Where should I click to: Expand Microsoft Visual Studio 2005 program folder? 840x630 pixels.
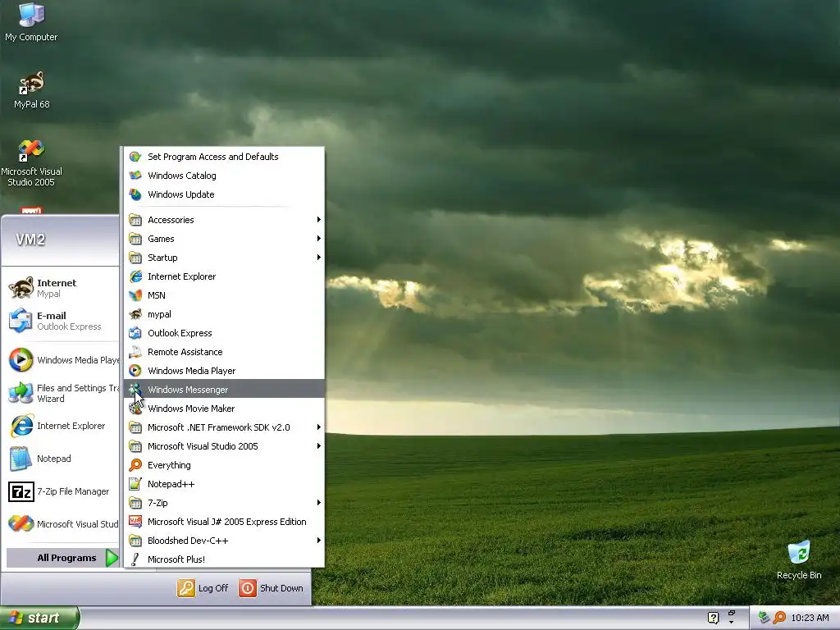click(x=225, y=446)
